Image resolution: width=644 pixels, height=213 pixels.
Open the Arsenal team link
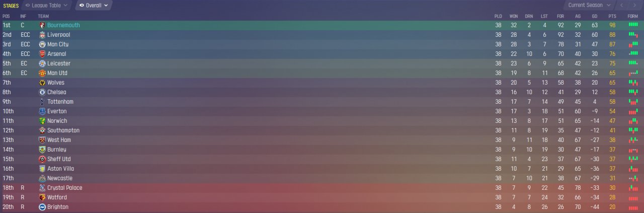(57, 54)
